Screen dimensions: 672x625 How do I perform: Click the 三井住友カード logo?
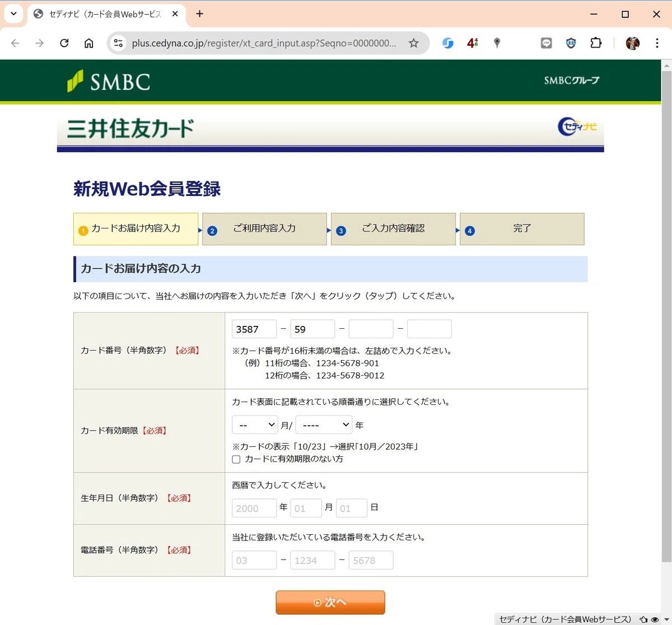coord(130,128)
